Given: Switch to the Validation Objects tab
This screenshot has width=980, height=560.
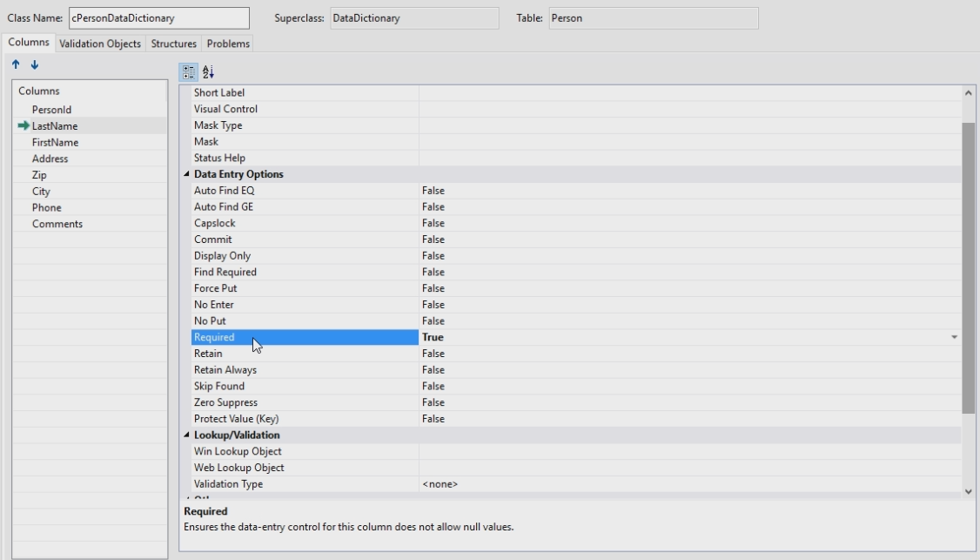Looking at the screenshot, I should click(100, 44).
